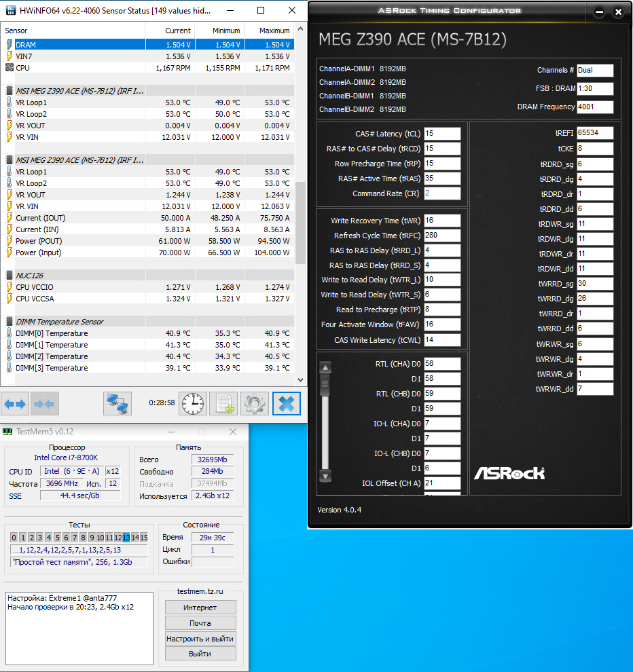Click the Почта button in TestMem5
This screenshot has width=633, height=672.
(200, 622)
